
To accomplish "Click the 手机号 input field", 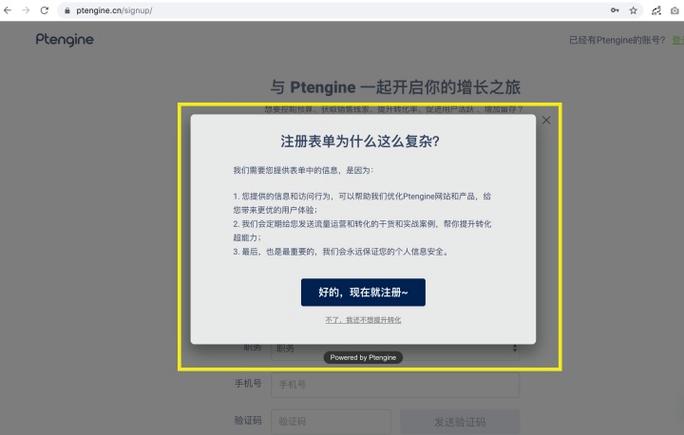I will [395, 384].
